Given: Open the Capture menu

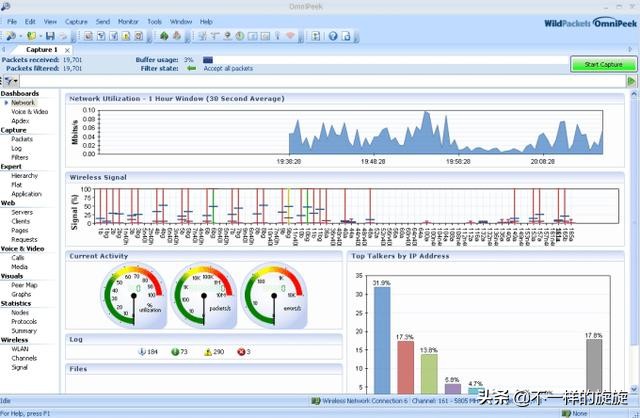Looking at the screenshot, I should pyautogui.click(x=76, y=22).
